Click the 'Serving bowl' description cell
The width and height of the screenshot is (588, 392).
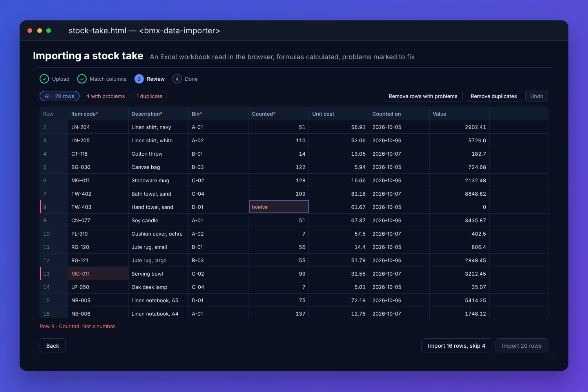158,274
